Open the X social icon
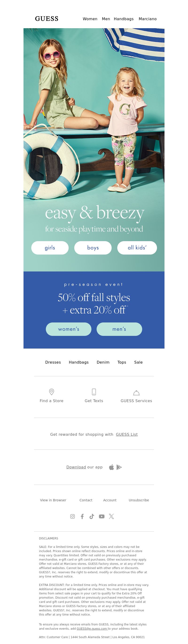The width and height of the screenshot is (188, 644). tap(111, 516)
